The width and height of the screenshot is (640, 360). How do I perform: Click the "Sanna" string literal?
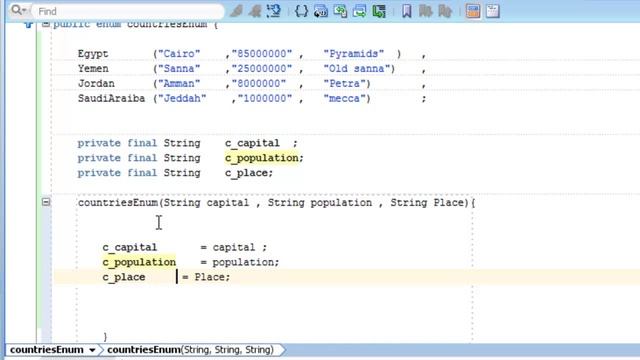[179, 69]
